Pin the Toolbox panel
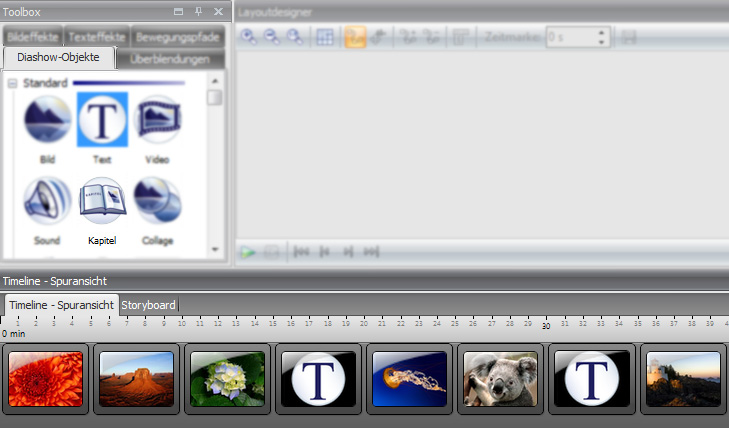 [198, 12]
